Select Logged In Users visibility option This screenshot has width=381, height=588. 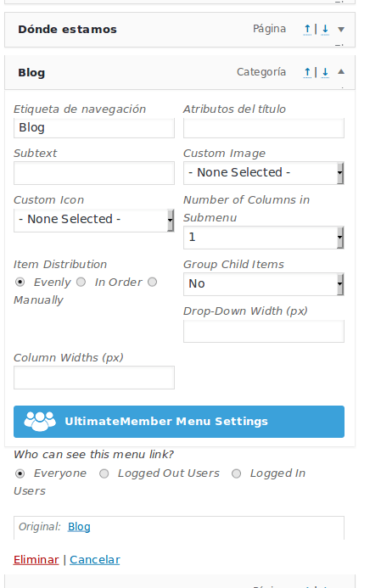[x=236, y=473]
